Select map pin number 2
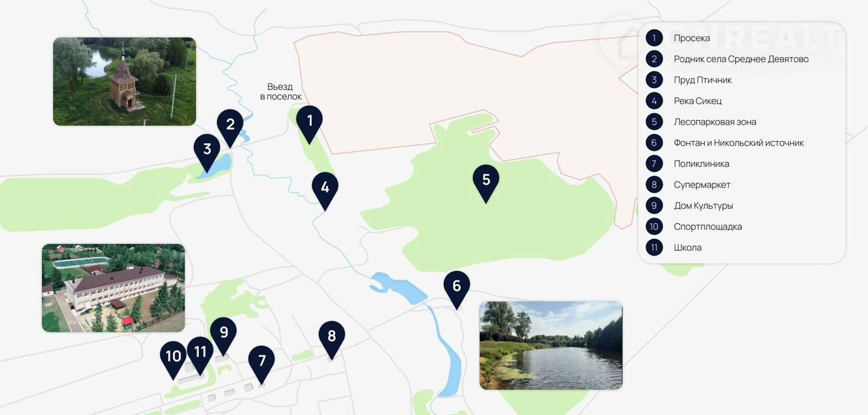868x415 pixels. (230, 127)
